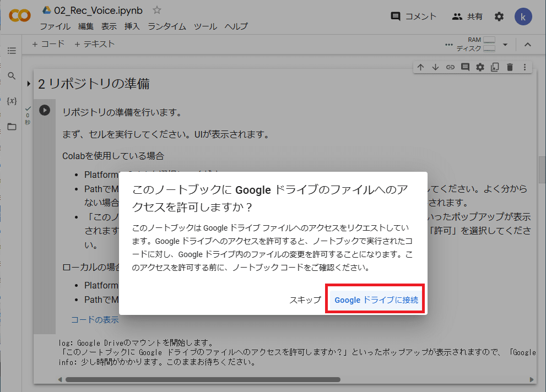Collapse the header with the chevron-up
The image size is (546, 392).
tap(528, 45)
